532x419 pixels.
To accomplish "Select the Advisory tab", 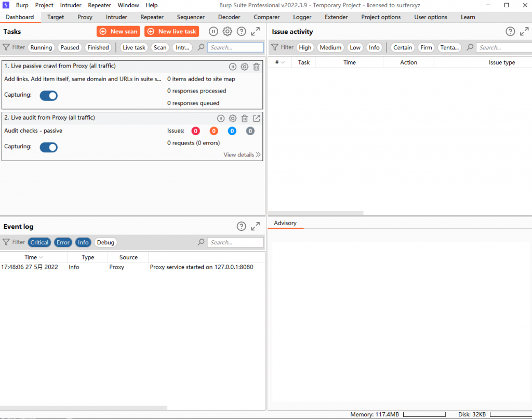I will [x=285, y=223].
